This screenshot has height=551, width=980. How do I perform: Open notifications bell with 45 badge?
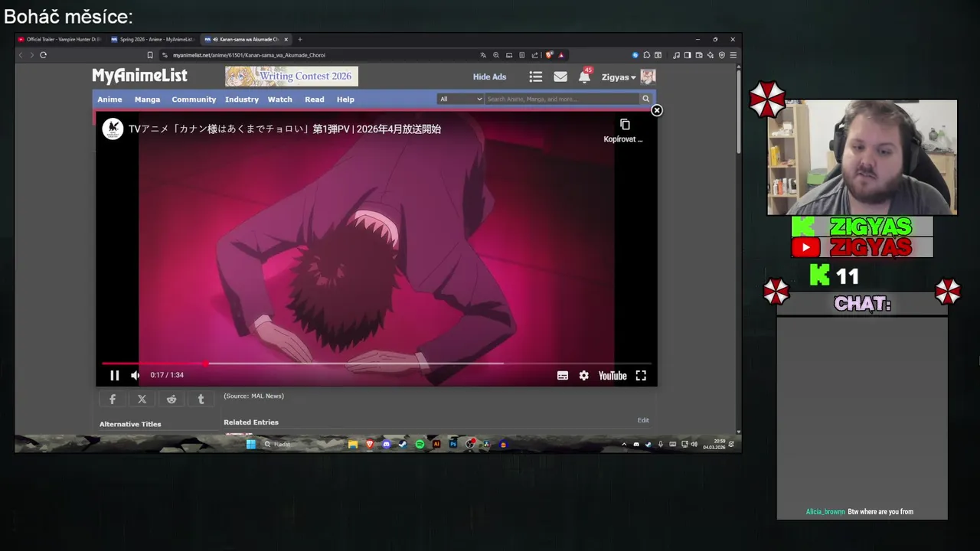coord(585,76)
